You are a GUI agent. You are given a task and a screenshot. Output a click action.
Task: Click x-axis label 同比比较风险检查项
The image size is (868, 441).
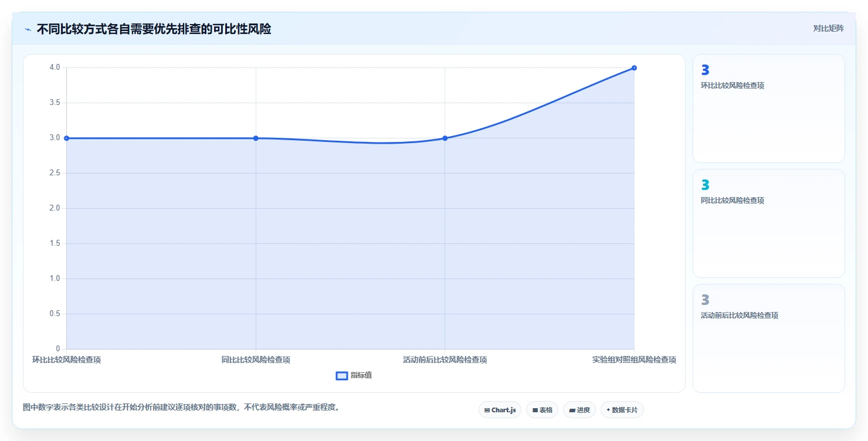click(256, 359)
